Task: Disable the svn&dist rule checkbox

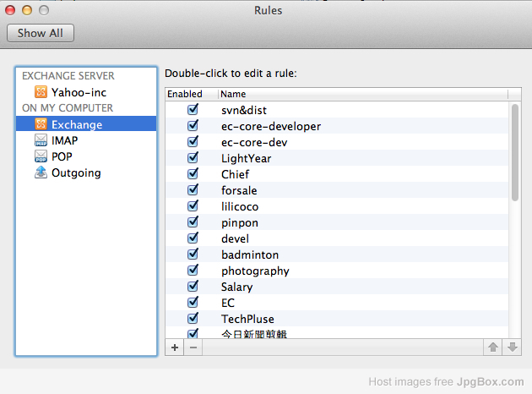Action: tap(193, 110)
